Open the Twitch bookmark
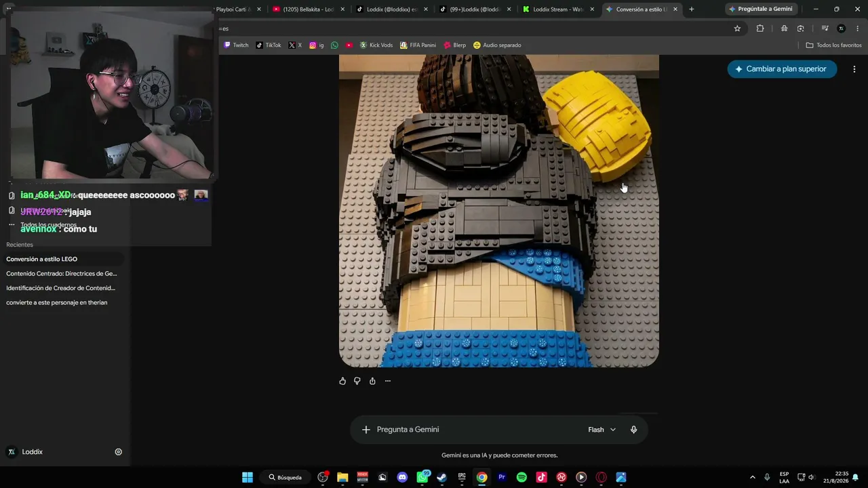Image resolution: width=868 pixels, height=488 pixels. click(236, 45)
